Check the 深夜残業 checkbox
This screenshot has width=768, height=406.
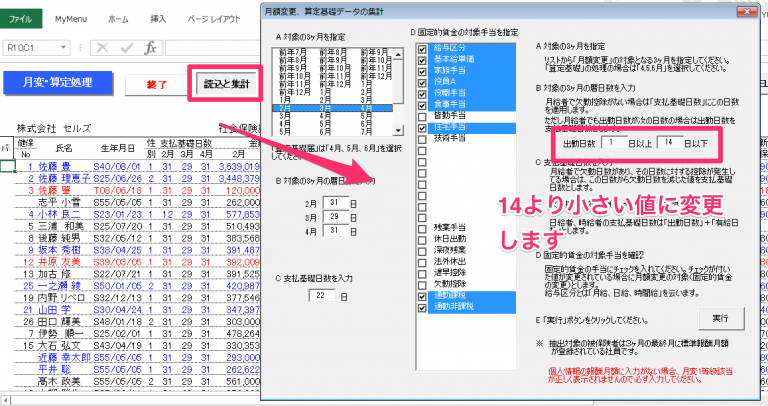(x=422, y=251)
